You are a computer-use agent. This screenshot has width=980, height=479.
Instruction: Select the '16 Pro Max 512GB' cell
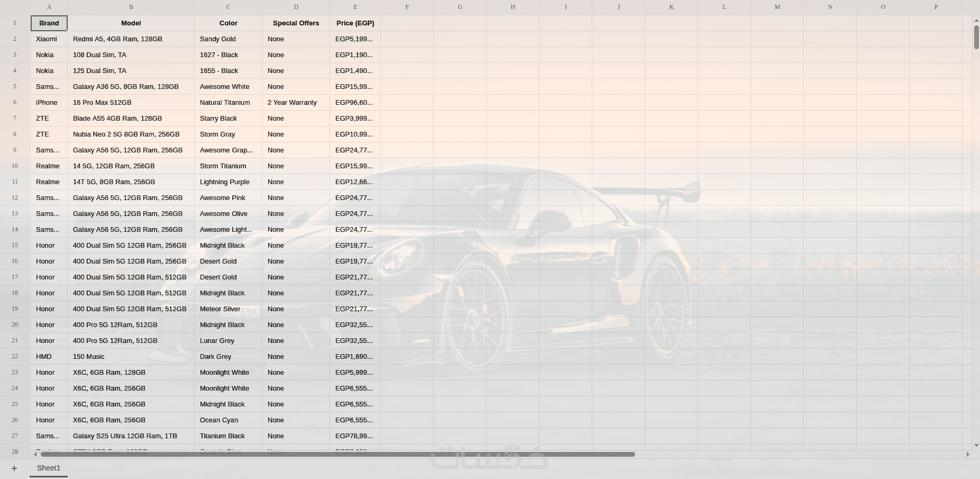[131, 103]
